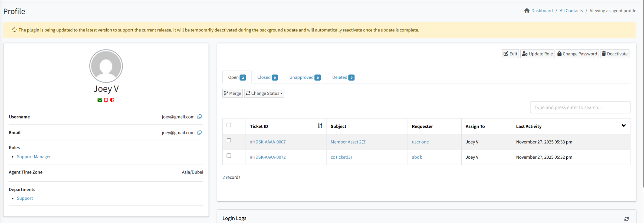The image size is (644, 223).
Task: Open requester abc b's profile
Action: point(417,157)
